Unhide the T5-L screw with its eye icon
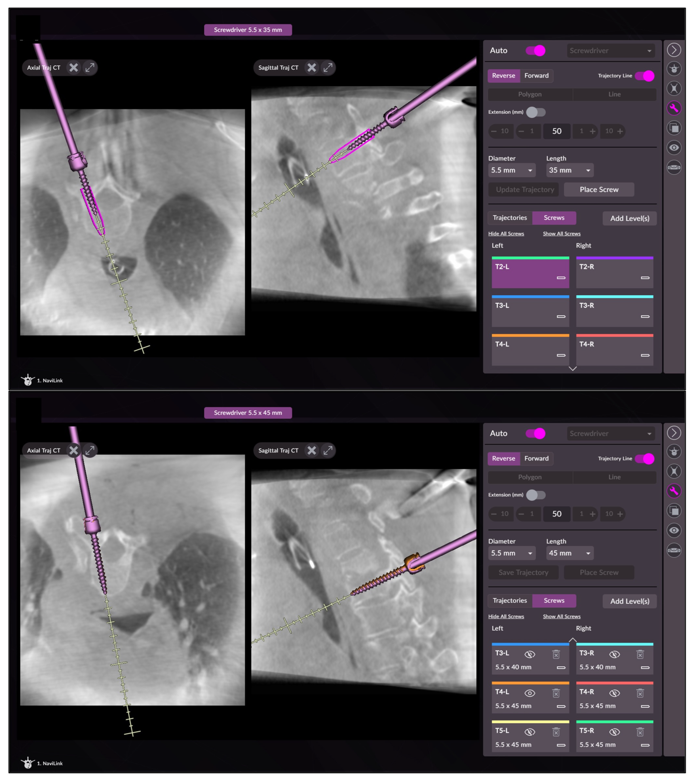This screenshot has width=694, height=784. pyautogui.click(x=530, y=732)
